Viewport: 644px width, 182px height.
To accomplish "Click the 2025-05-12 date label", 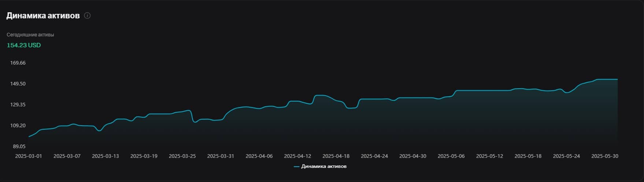I will 489,156.
